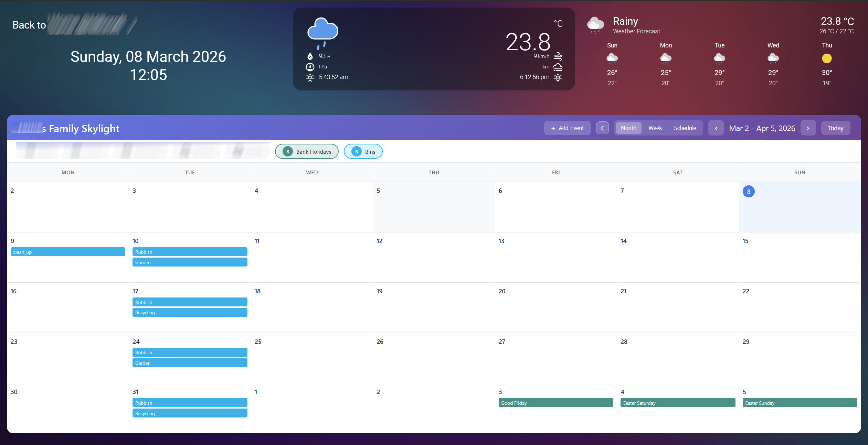Go to previous date range arrow
The image size is (868, 445).
pyautogui.click(x=716, y=128)
